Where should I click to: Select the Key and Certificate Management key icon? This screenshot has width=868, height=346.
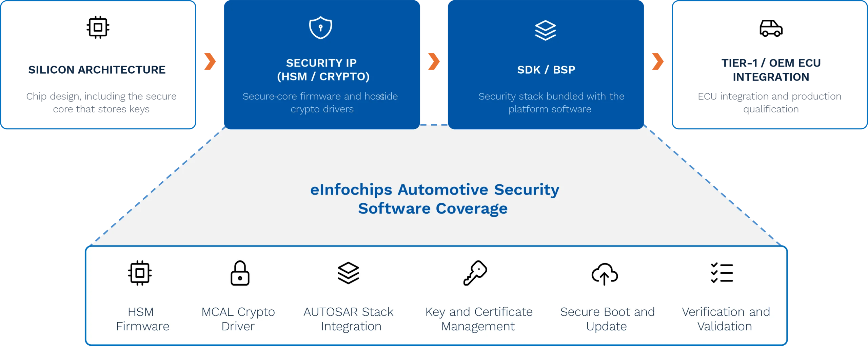click(x=475, y=273)
